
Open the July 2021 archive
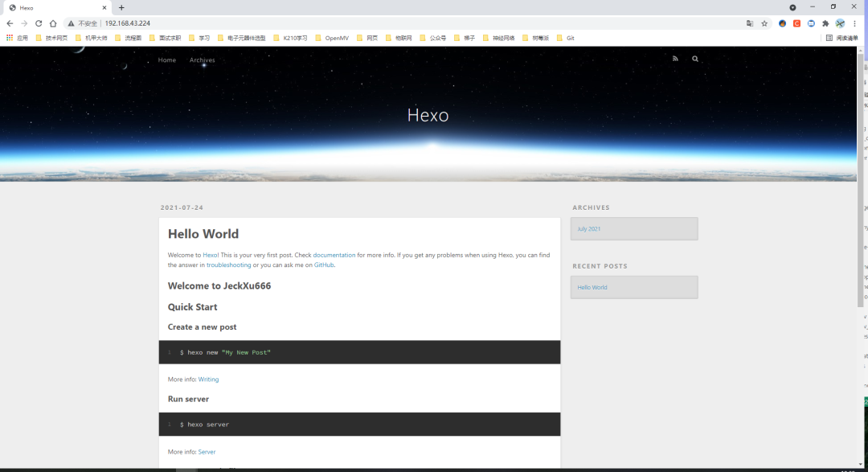(x=588, y=229)
